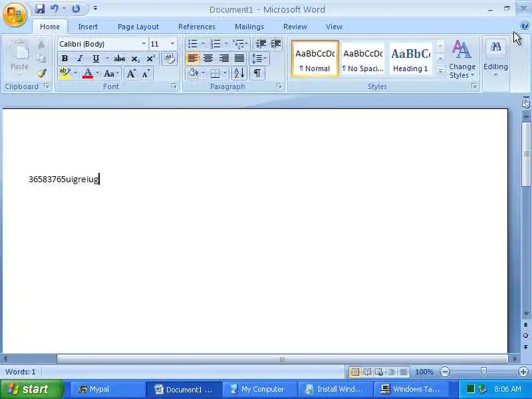Open the References tab

(197, 27)
